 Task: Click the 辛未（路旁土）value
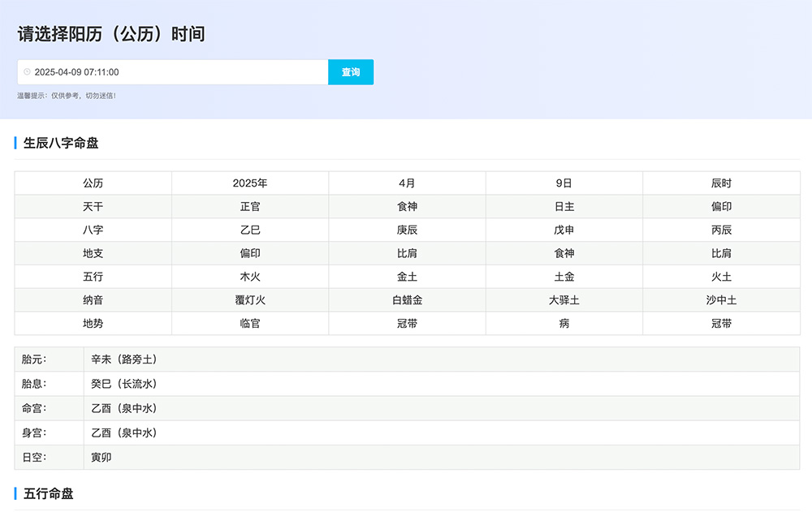pyautogui.click(x=123, y=359)
